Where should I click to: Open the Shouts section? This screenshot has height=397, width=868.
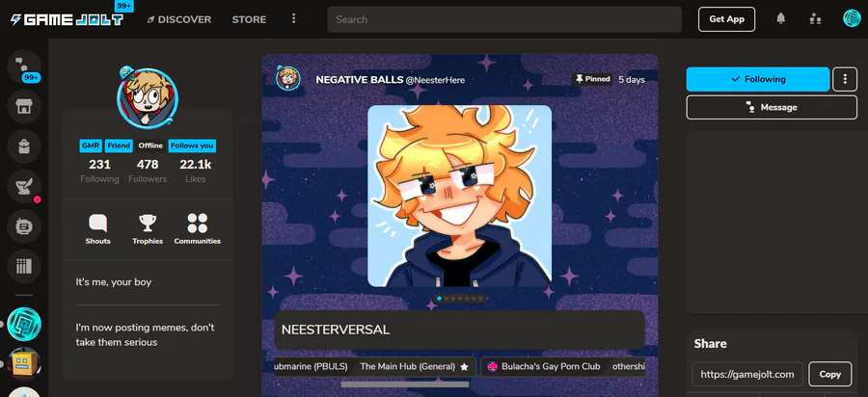[x=98, y=229]
